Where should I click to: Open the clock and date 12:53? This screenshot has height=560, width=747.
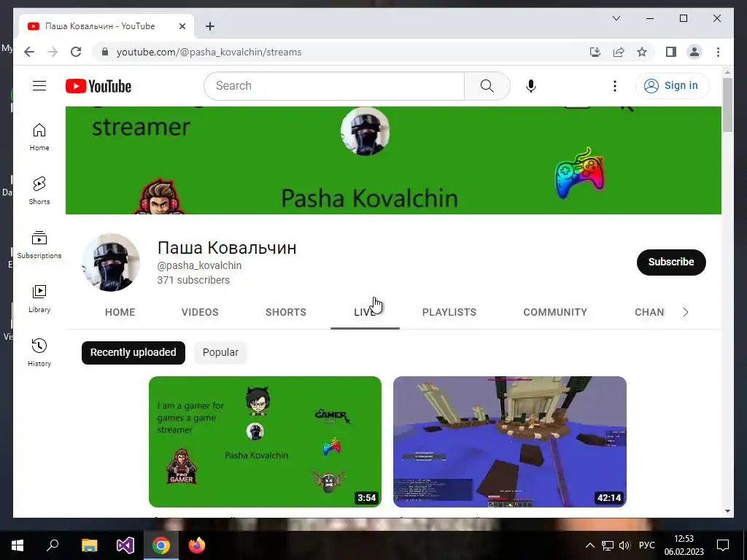click(x=684, y=545)
